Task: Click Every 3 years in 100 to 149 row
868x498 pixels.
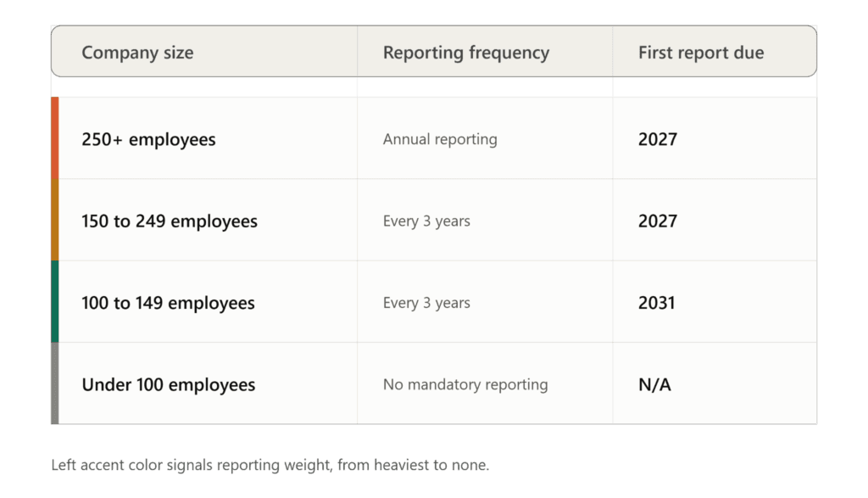Action: tap(426, 303)
